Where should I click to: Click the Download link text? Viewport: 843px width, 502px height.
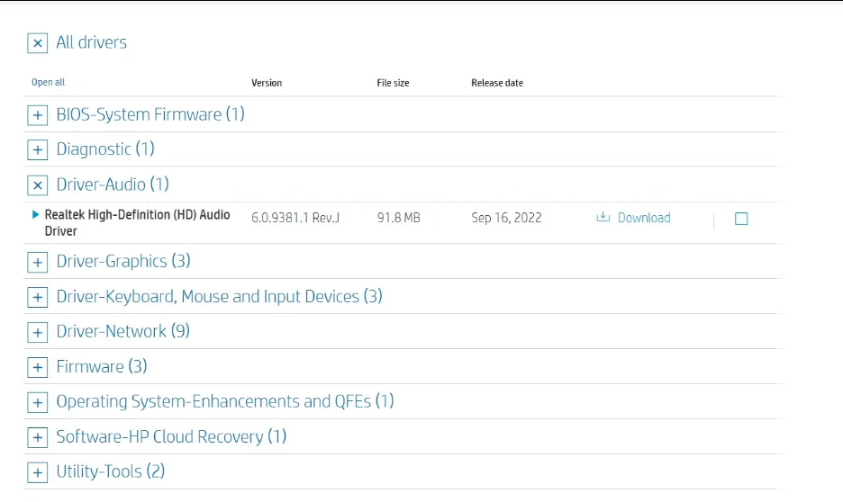tap(644, 218)
